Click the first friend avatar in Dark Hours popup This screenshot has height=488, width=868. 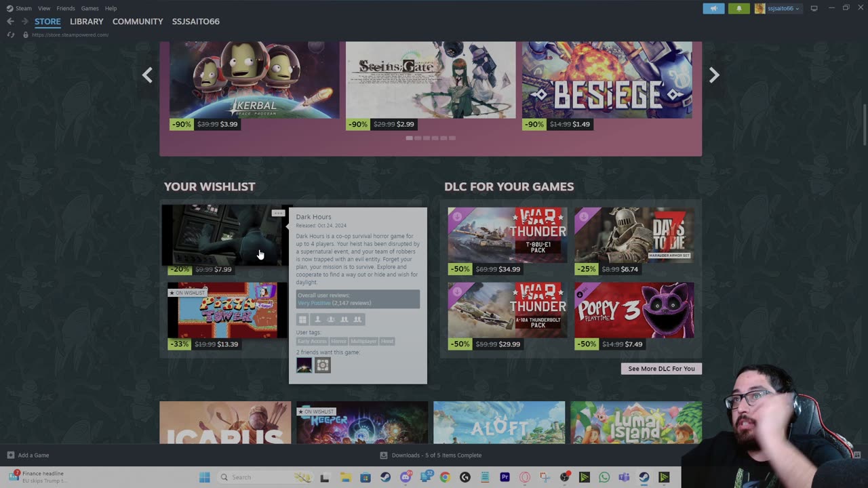(x=304, y=365)
